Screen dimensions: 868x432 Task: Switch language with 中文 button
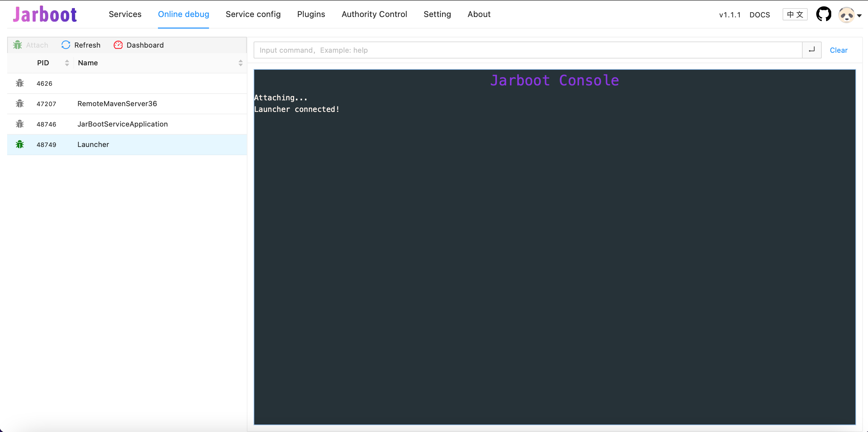(795, 15)
